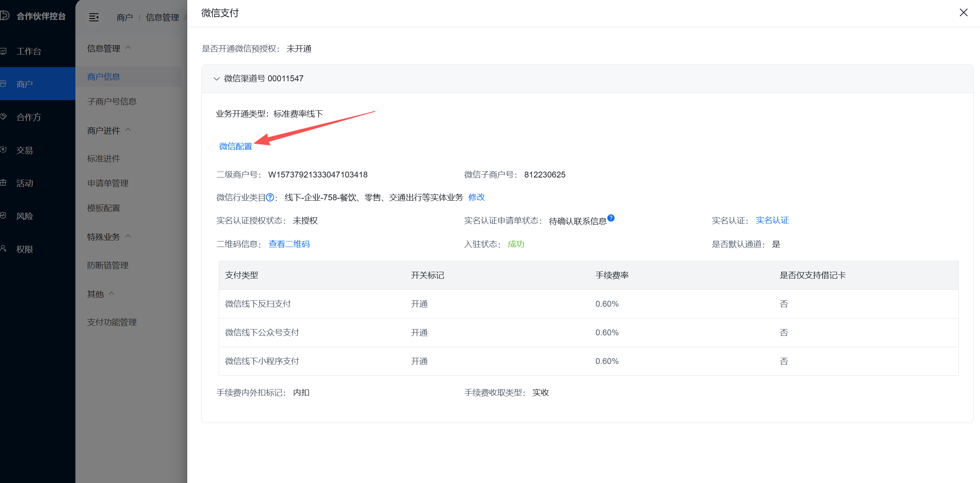Open 权限 navigation item

24,249
